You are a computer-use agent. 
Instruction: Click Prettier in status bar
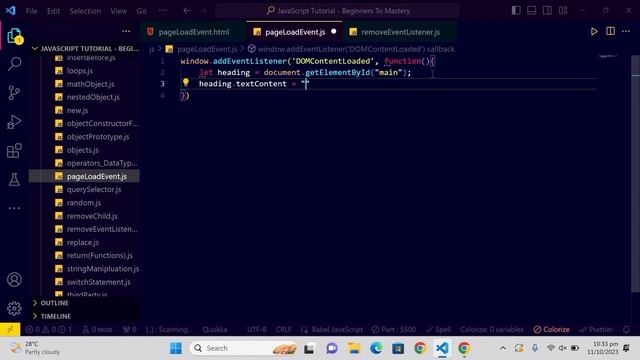tap(596, 329)
